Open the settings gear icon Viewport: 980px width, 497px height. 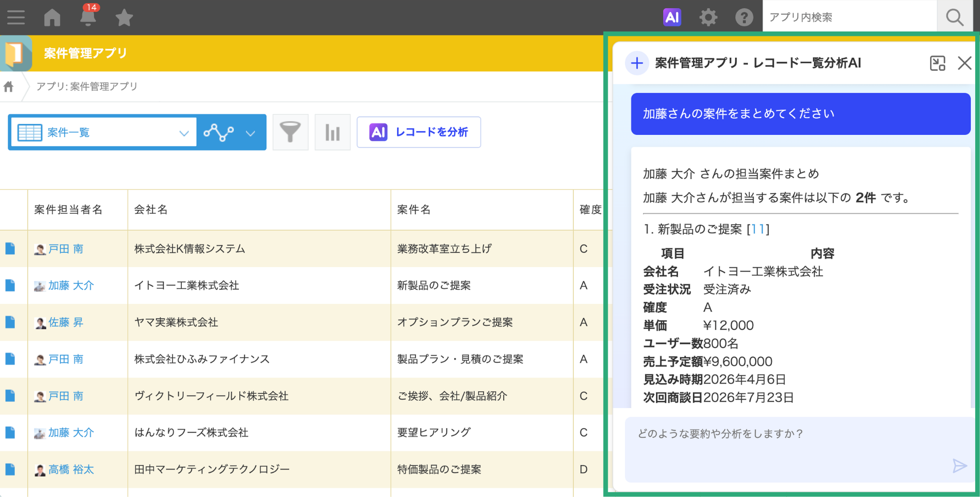click(708, 18)
